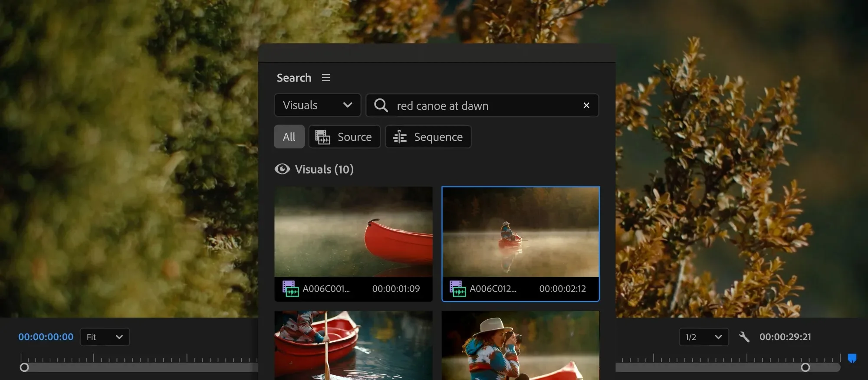Select the All filter tab

coord(289,137)
